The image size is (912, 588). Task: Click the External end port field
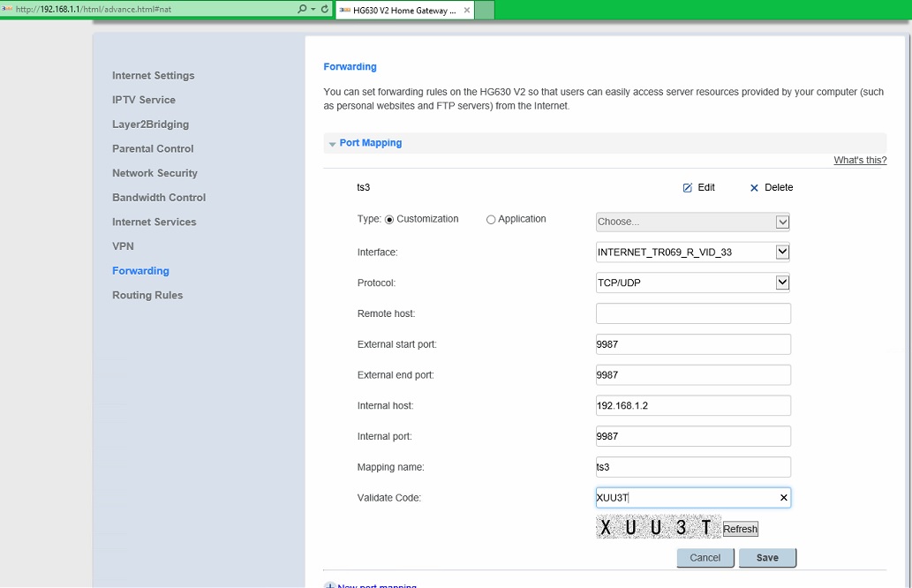pyautogui.click(x=693, y=375)
